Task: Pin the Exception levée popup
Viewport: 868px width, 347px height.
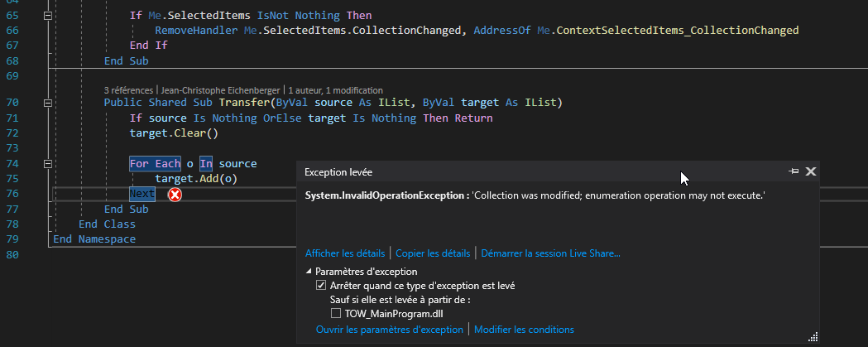Action: [794, 171]
